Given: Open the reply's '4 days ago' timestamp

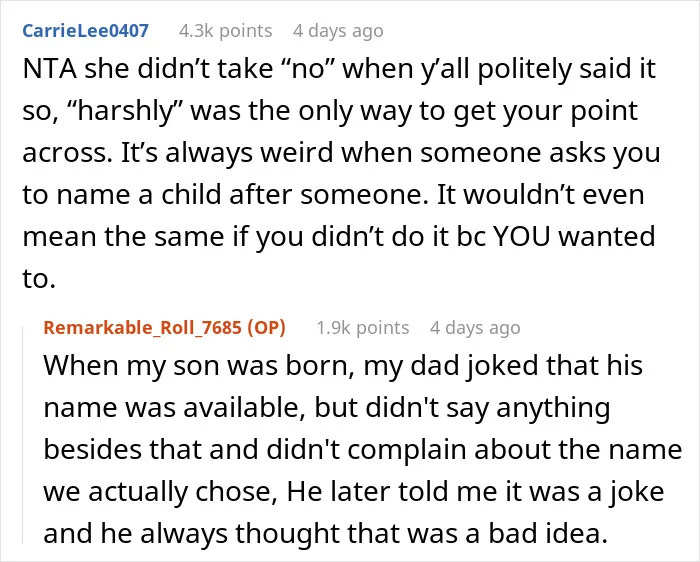Looking at the screenshot, I should coord(475,327).
